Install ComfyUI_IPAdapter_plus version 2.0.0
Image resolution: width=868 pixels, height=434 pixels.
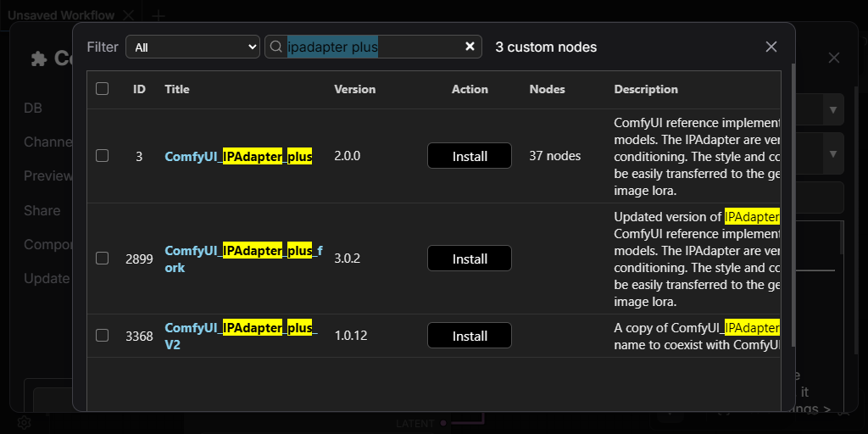(470, 156)
